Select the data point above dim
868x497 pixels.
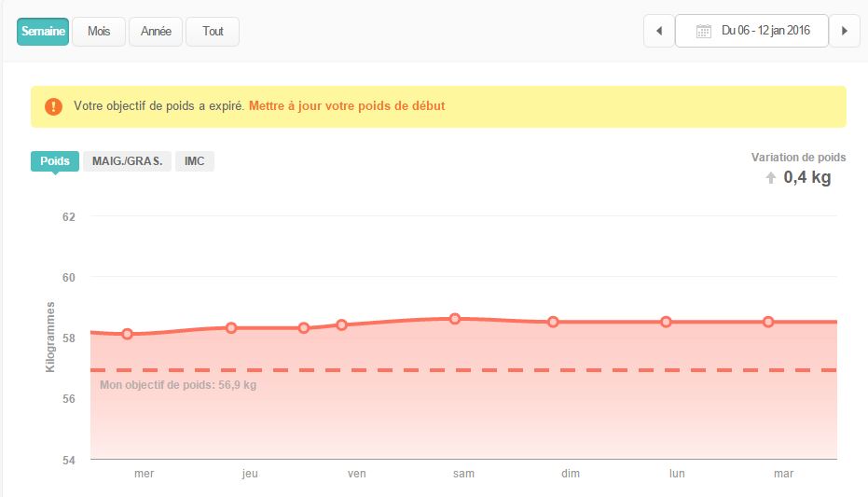pos(553,322)
